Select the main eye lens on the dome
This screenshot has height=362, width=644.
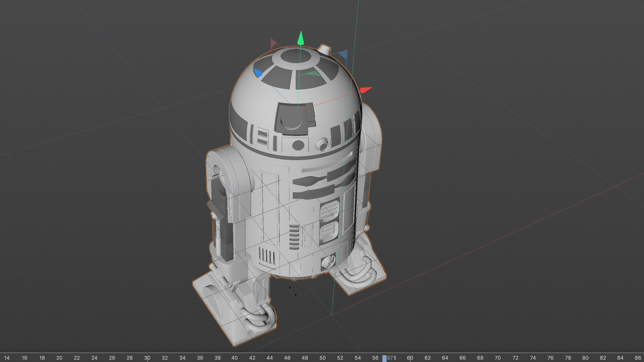pyautogui.click(x=291, y=119)
